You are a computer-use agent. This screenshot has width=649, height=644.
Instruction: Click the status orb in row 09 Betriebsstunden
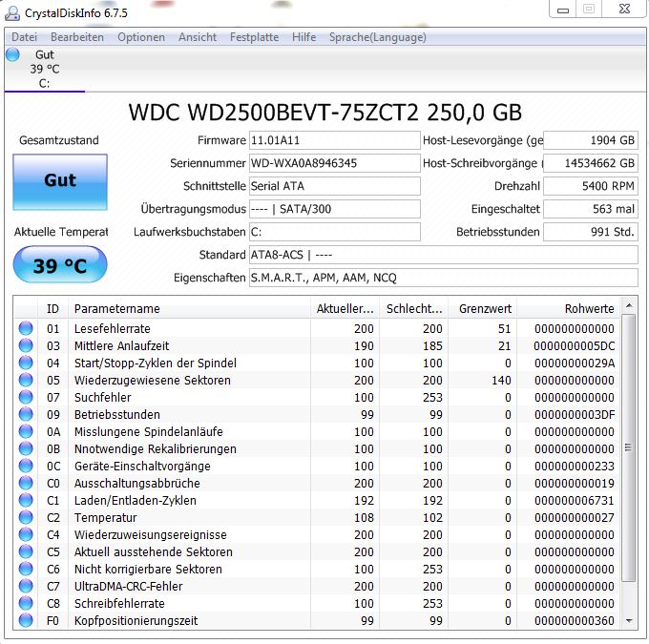coord(26,414)
